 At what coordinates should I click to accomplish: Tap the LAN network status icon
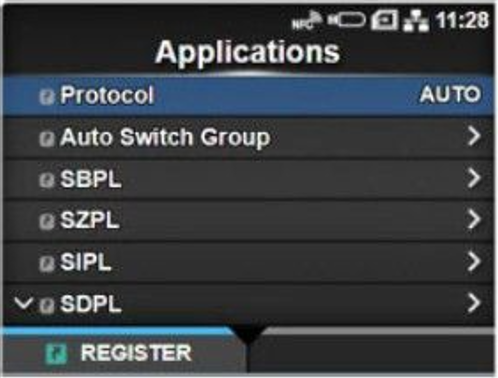(x=416, y=20)
